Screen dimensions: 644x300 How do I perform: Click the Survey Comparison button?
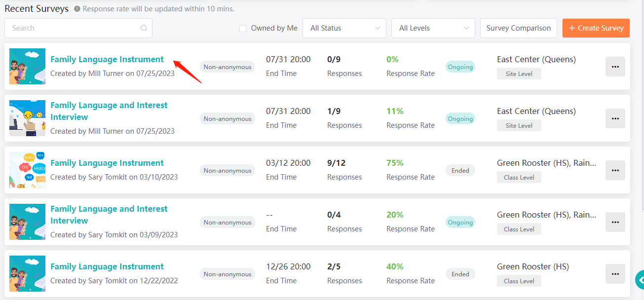(519, 28)
